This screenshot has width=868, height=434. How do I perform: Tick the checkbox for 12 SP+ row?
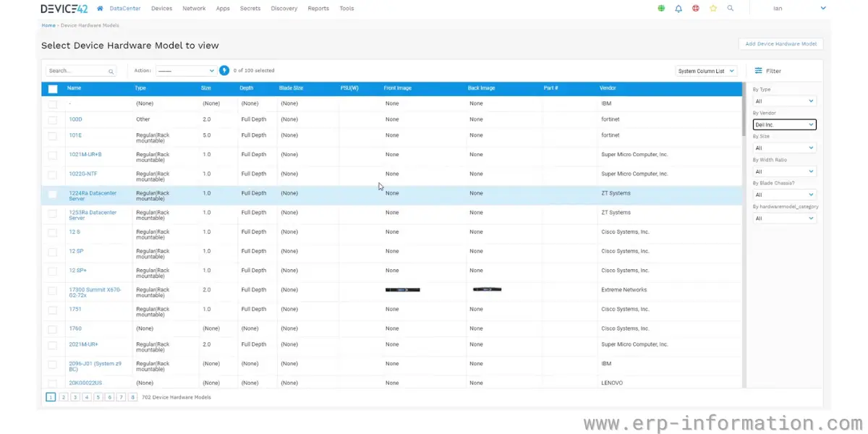(52, 271)
